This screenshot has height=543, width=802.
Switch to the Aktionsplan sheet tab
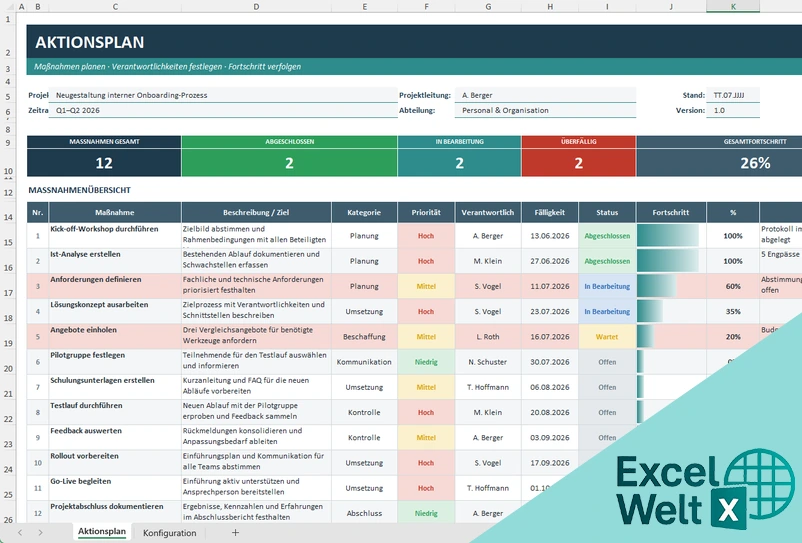coord(102,532)
